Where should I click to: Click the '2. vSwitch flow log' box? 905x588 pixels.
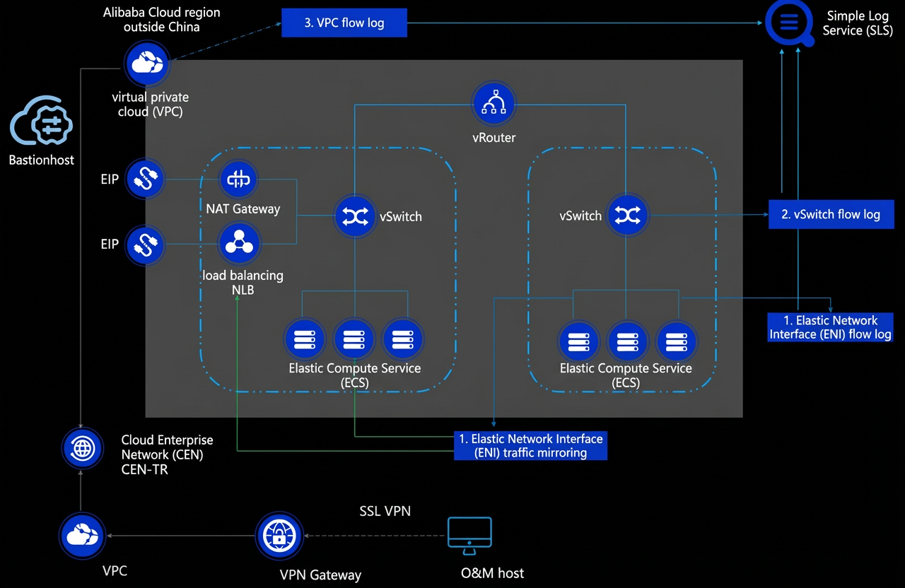tap(831, 214)
